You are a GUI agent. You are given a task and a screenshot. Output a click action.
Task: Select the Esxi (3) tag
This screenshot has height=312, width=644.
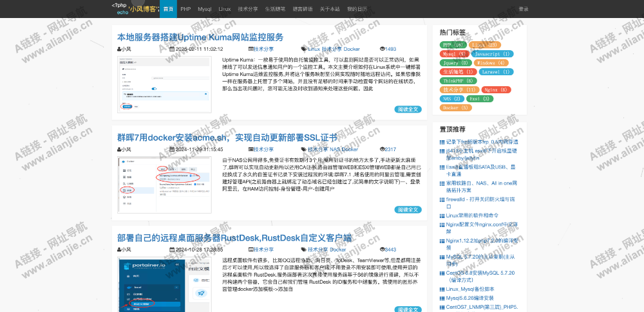480,99
